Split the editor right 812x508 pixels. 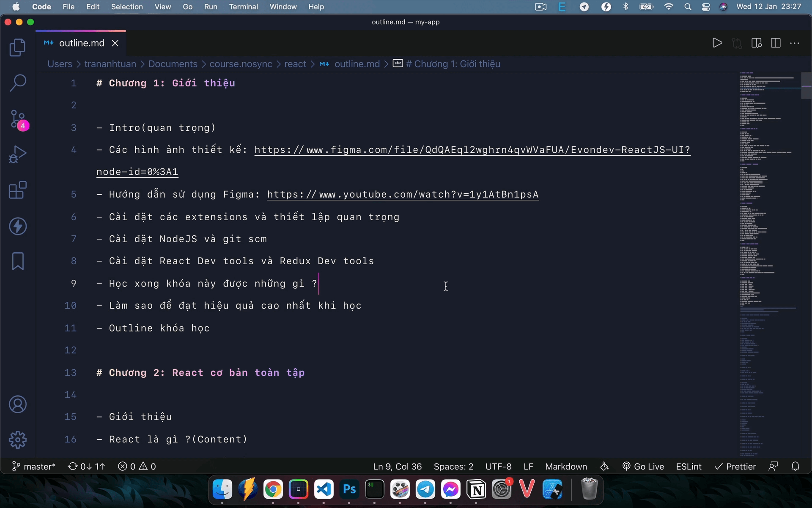point(775,43)
